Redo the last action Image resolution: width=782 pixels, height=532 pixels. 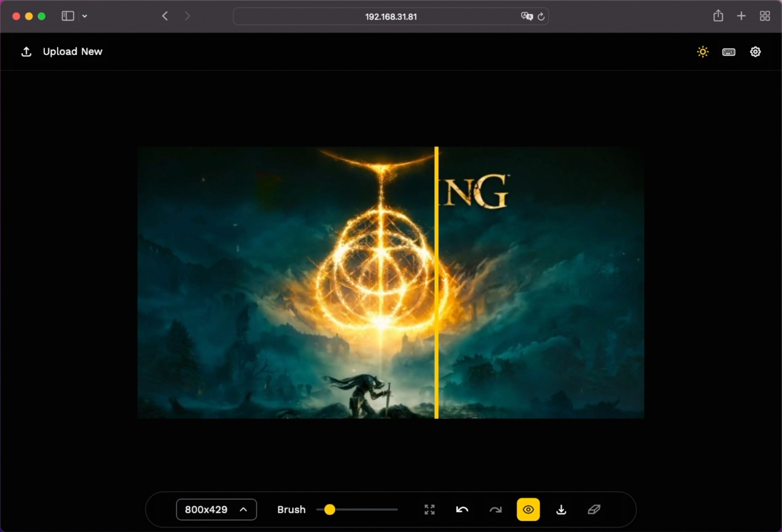tap(495, 510)
